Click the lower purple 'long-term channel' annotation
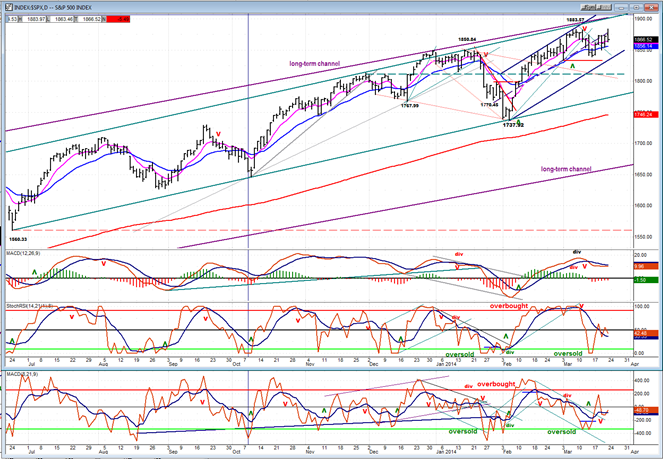663x459 pixels. tap(566, 169)
